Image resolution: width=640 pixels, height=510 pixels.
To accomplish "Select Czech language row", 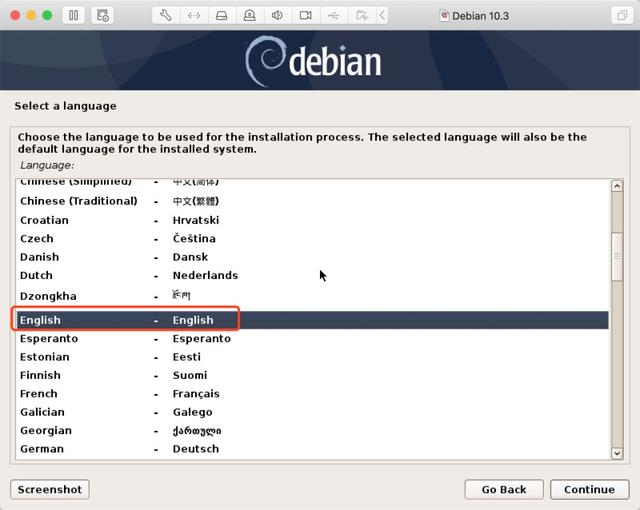I will (x=312, y=238).
